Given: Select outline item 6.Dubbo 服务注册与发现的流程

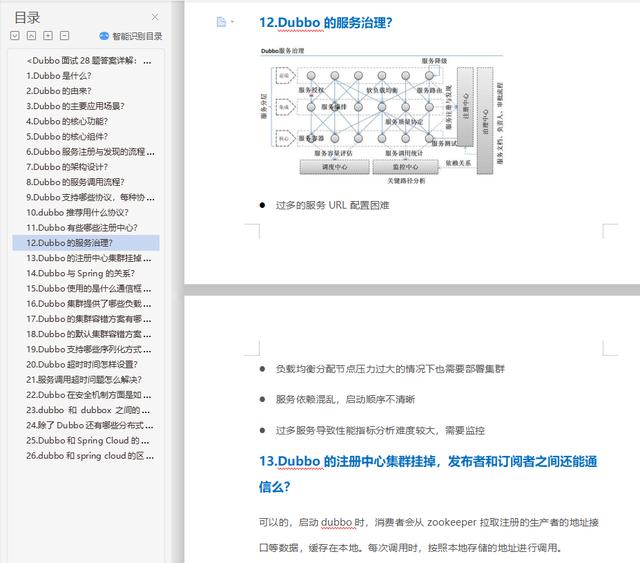Looking at the screenshot, I should click(90, 152).
